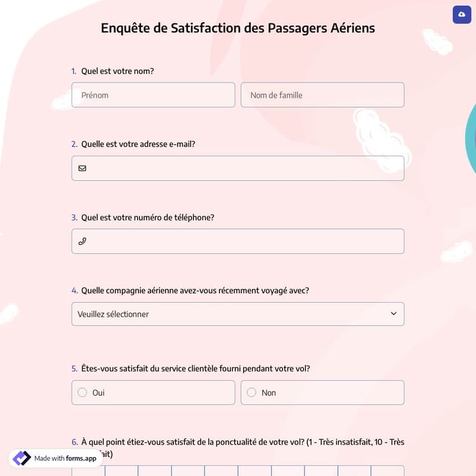
Task: Click question 1 'Quel est votre nom?' label
Action: click(x=117, y=71)
